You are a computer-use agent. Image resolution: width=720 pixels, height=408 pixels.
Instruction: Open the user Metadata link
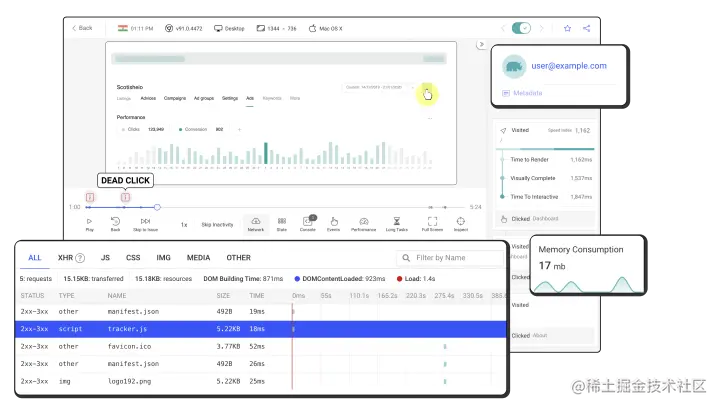(523, 93)
